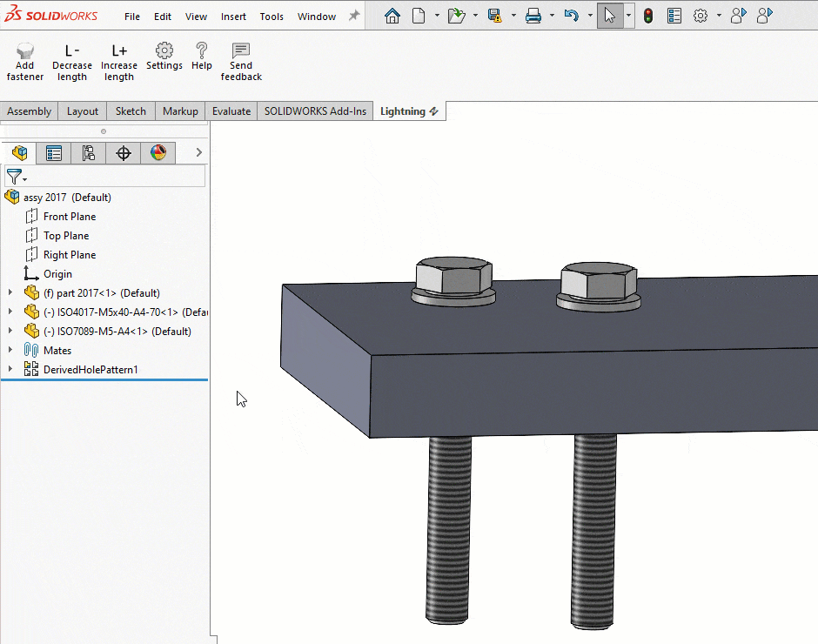Send feedback via the speech bubble icon

click(x=241, y=62)
